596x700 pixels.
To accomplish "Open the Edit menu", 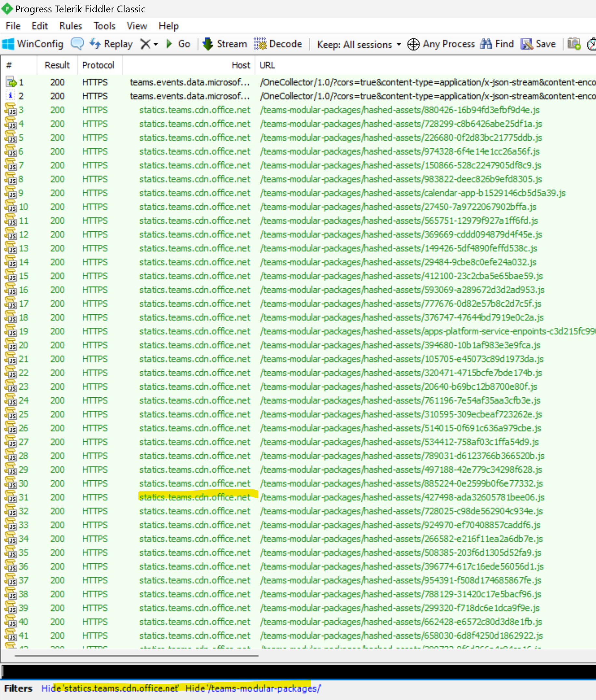I will pyautogui.click(x=39, y=26).
